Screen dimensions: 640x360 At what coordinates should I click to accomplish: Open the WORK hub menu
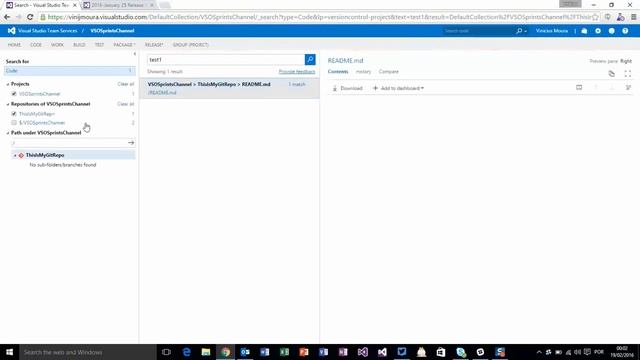tap(57, 44)
